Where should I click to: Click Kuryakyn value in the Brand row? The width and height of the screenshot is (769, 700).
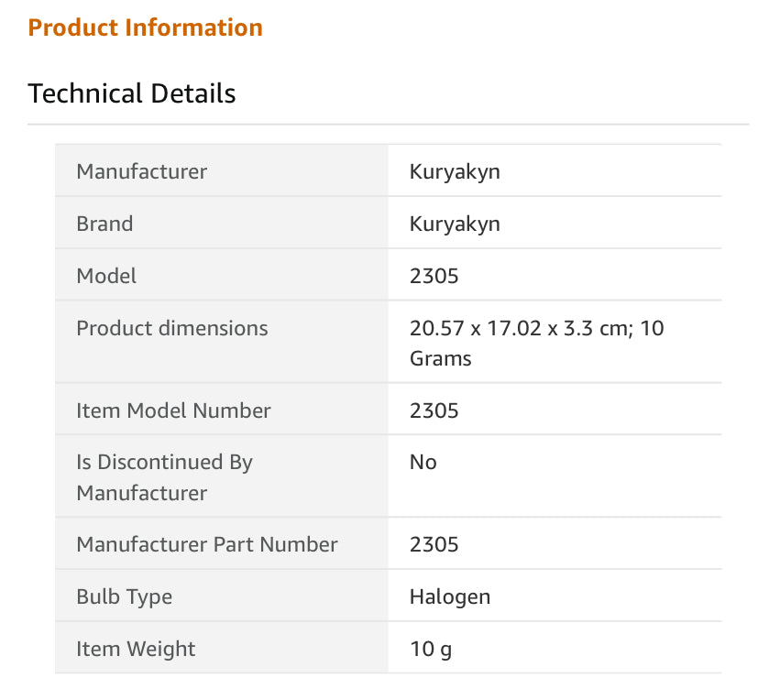(x=455, y=224)
